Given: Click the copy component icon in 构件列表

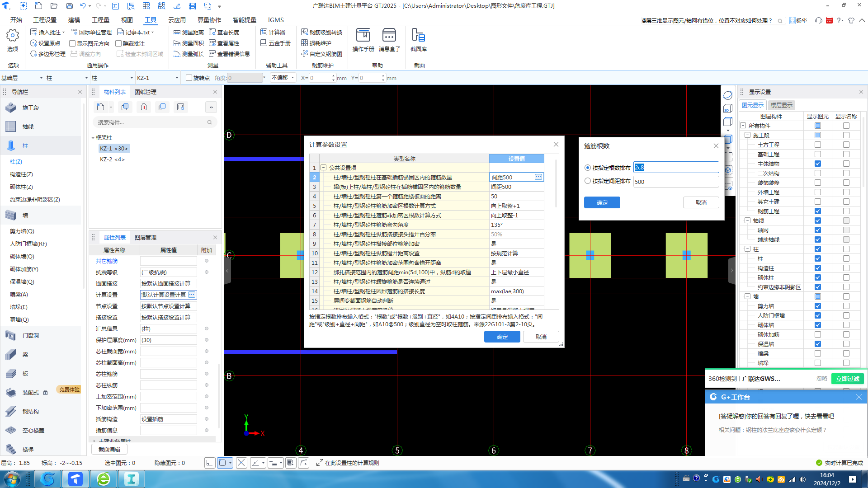Looking at the screenshot, I should [x=125, y=107].
